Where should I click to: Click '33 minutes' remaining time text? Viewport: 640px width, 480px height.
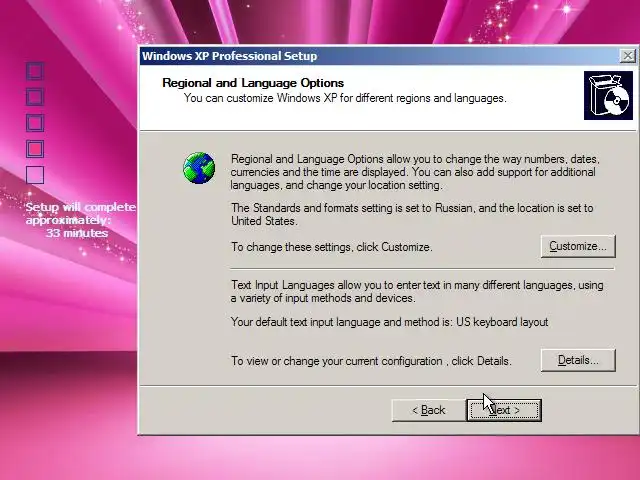click(x=77, y=233)
